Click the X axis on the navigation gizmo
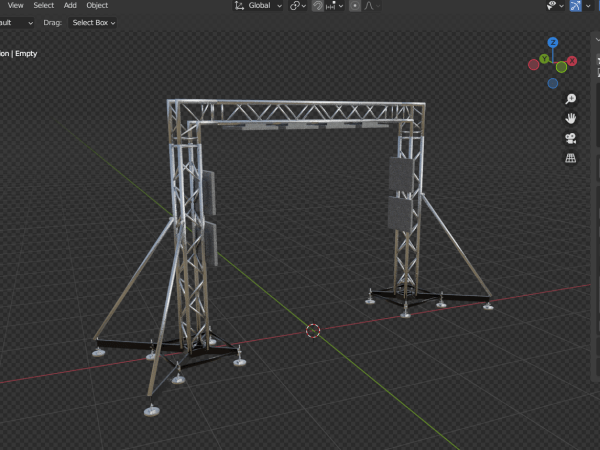This screenshot has width=600, height=450. pos(572,60)
